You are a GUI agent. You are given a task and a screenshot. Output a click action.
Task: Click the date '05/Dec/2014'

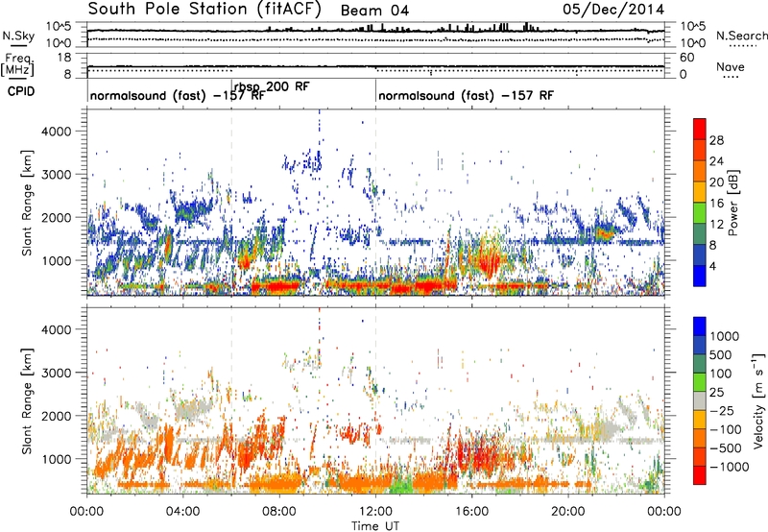(x=613, y=10)
